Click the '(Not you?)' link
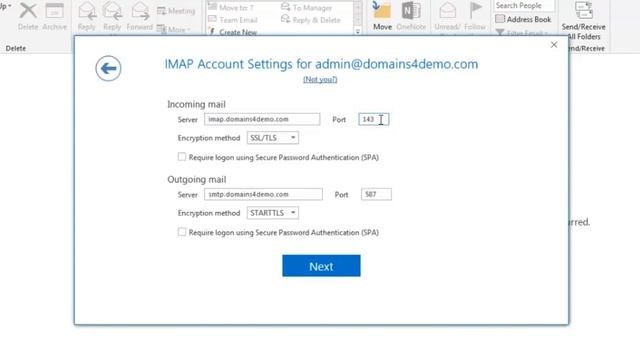Screen dimensions: 640x360 [x=320, y=79]
